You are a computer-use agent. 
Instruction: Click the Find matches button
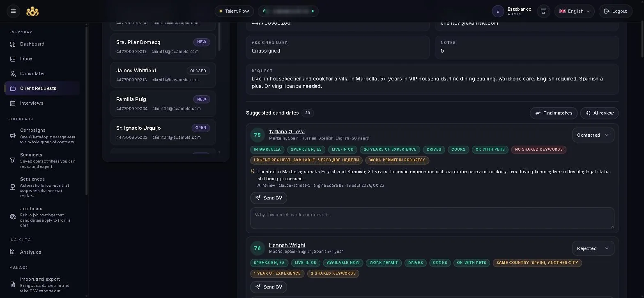554,113
